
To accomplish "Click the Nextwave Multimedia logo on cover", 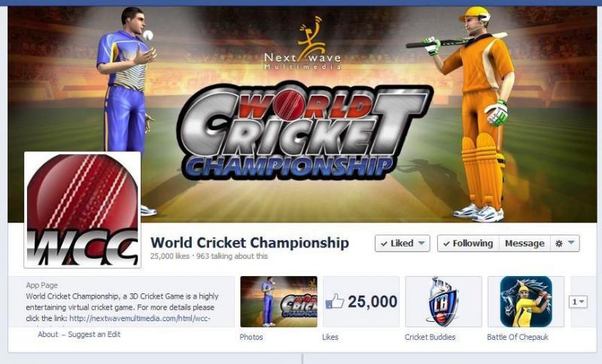I will click(303, 43).
